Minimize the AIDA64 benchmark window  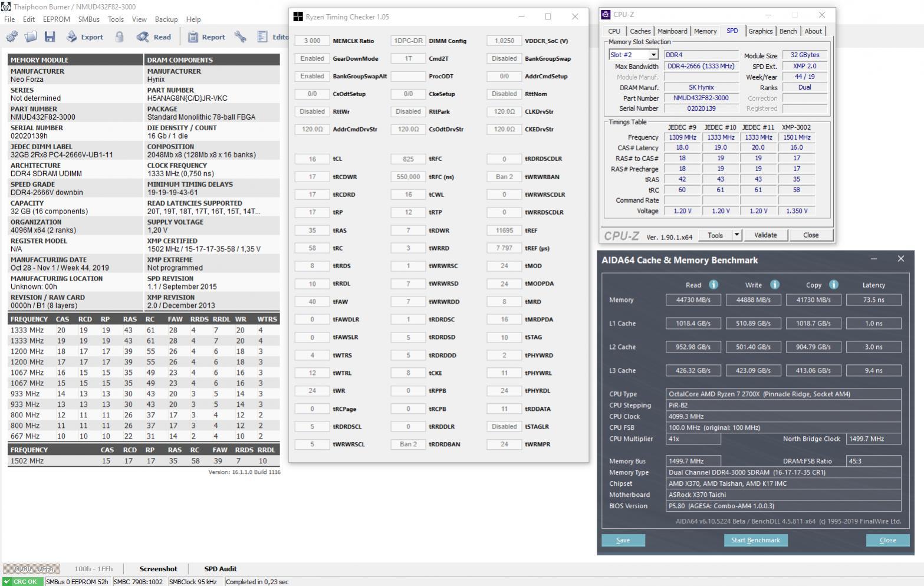(874, 259)
